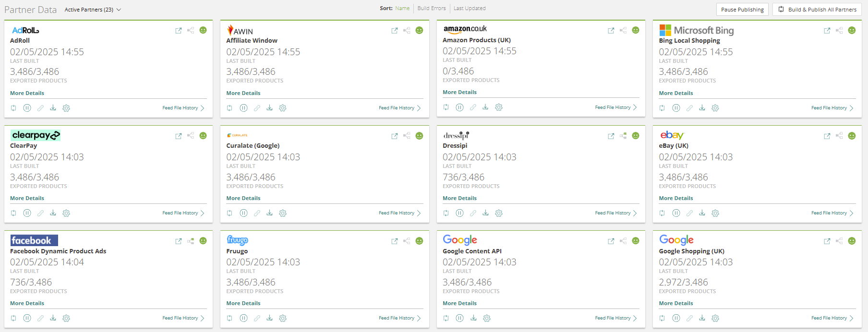Screen dimensions: 868x332
Task: Sort partners by Last Updated
Action: 470,8
